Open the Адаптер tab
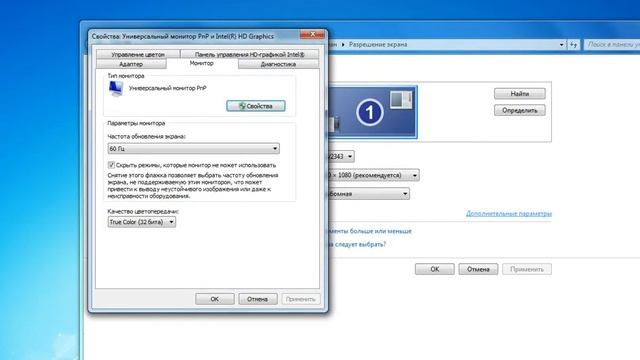The image size is (640, 360). pyautogui.click(x=131, y=64)
